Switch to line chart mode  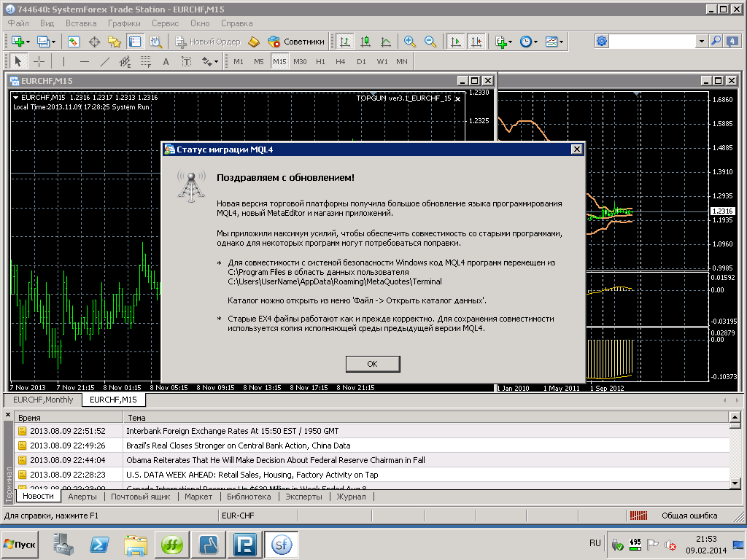[386, 42]
